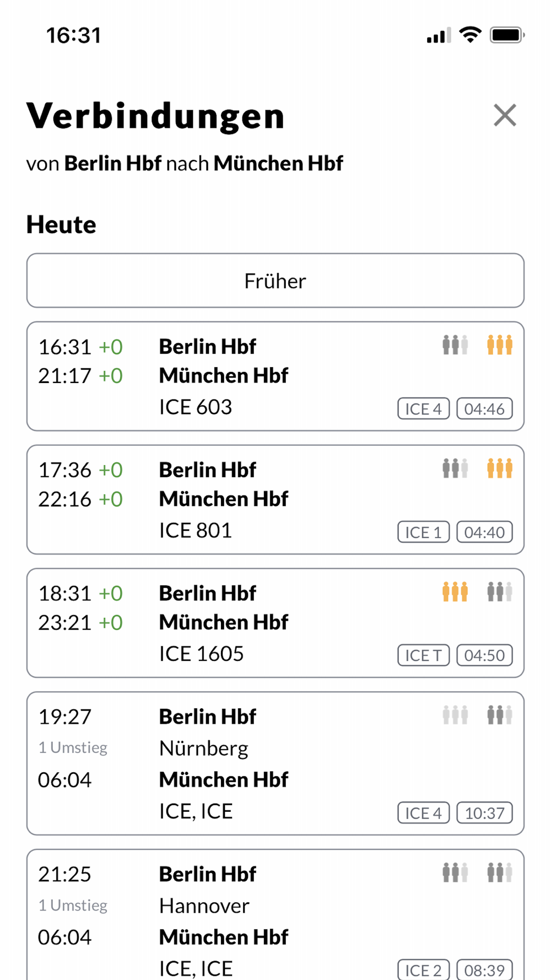Tap the 04:46 duration badge
Image resolution: width=551 pixels, height=980 pixels.
[x=484, y=409]
